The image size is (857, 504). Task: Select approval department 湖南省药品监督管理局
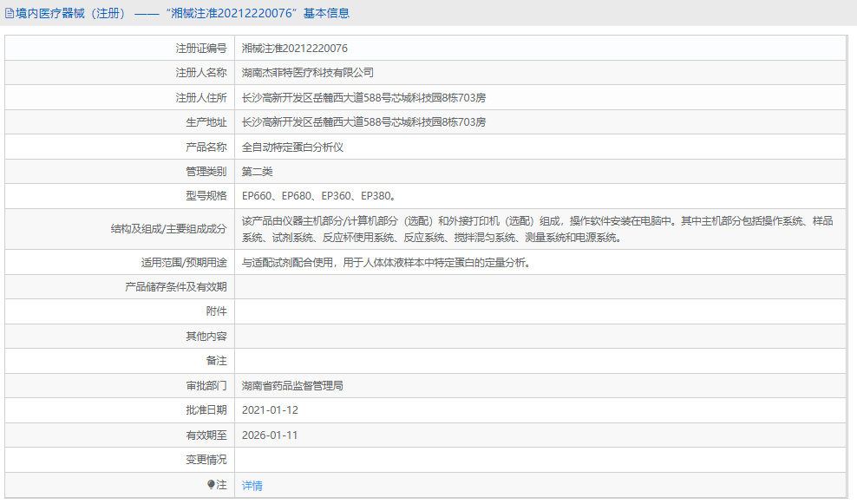coord(292,386)
